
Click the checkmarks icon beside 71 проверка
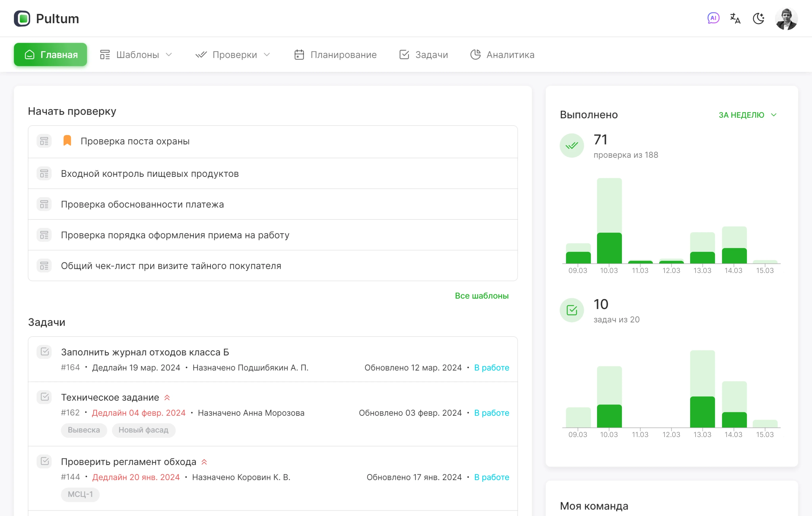[x=572, y=146]
